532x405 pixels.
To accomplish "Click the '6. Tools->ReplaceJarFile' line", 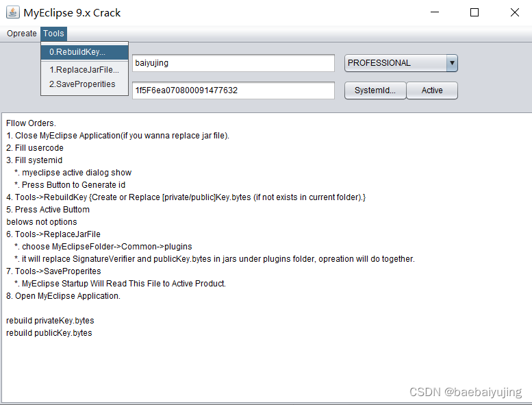I will point(53,234).
